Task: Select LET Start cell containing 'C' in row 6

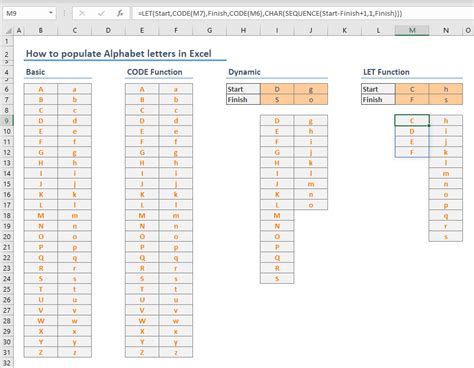Action: click(x=412, y=89)
